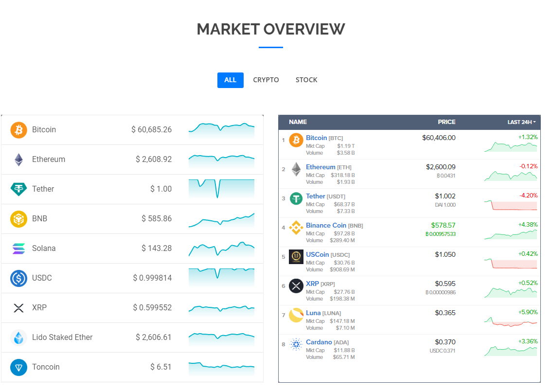Viewport: 552px width, 392px height.
Task: Click the $0.365 Luna price
Action: point(445,313)
